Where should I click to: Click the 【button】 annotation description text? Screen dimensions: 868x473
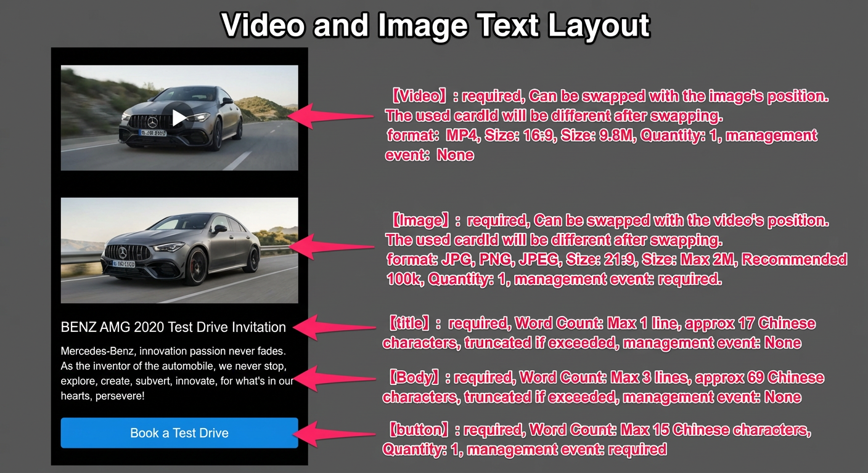click(x=597, y=439)
